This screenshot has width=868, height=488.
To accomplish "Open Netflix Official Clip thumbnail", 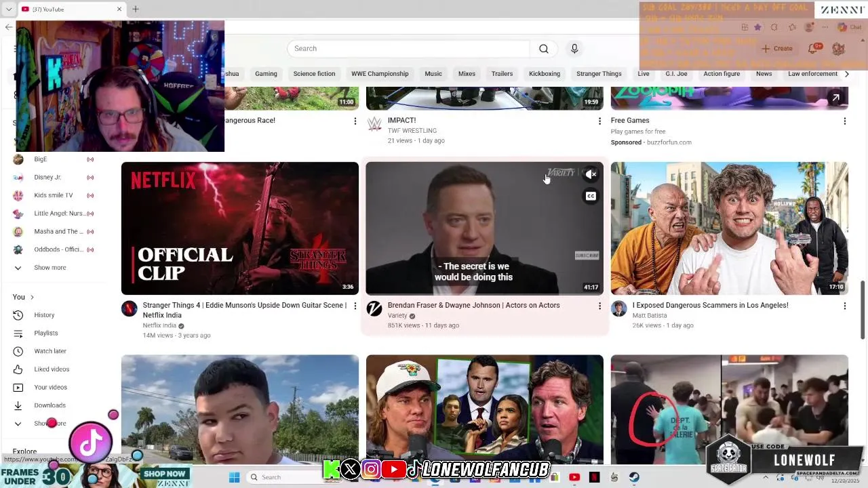I will (x=240, y=228).
